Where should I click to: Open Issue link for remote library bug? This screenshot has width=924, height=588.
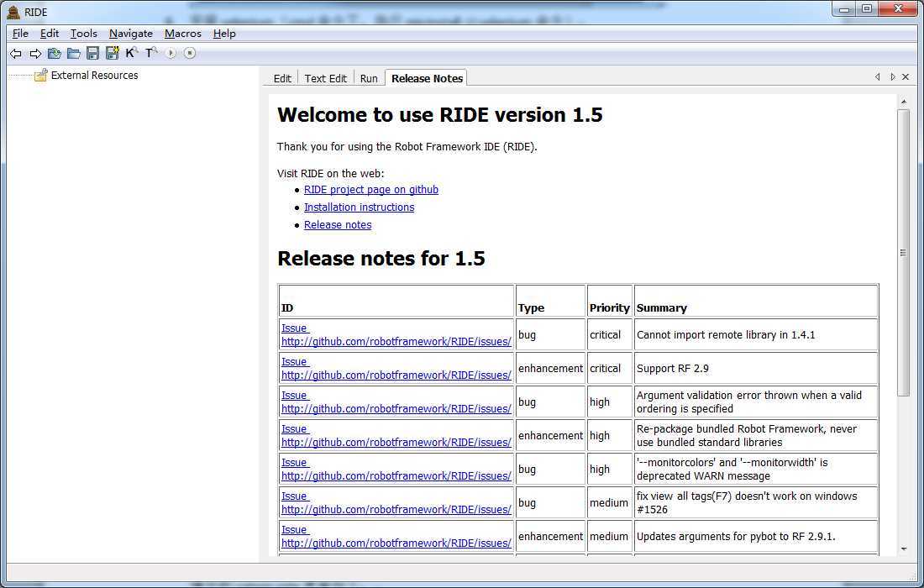point(396,334)
